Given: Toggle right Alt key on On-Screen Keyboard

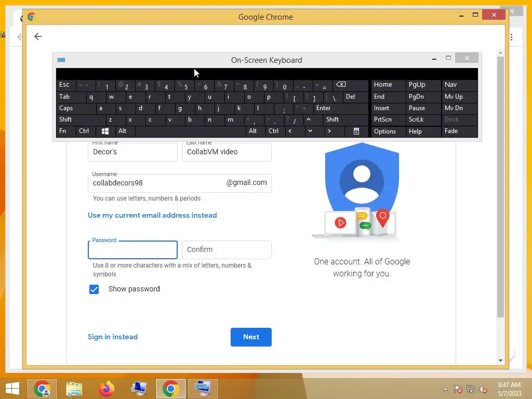Looking at the screenshot, I should [255, 131].
